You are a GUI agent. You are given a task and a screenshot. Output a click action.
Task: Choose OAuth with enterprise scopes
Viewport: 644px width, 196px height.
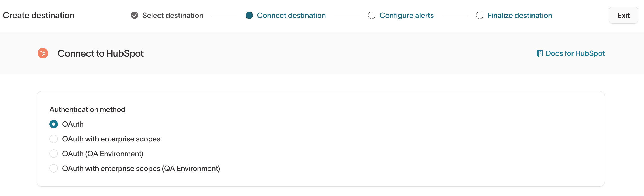pos(54,139)
